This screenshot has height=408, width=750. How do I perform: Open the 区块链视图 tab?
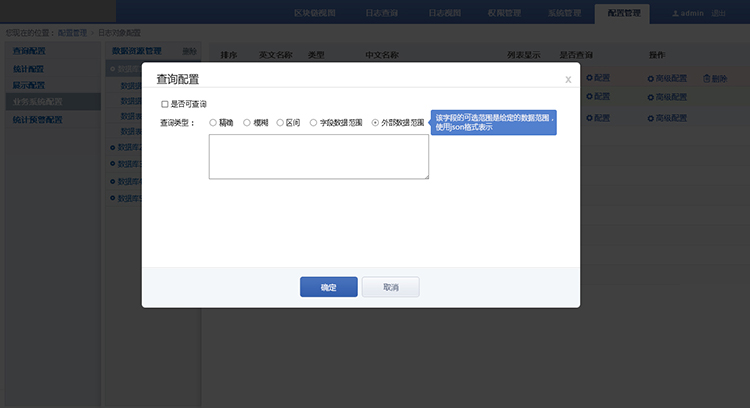click(315, 13)
